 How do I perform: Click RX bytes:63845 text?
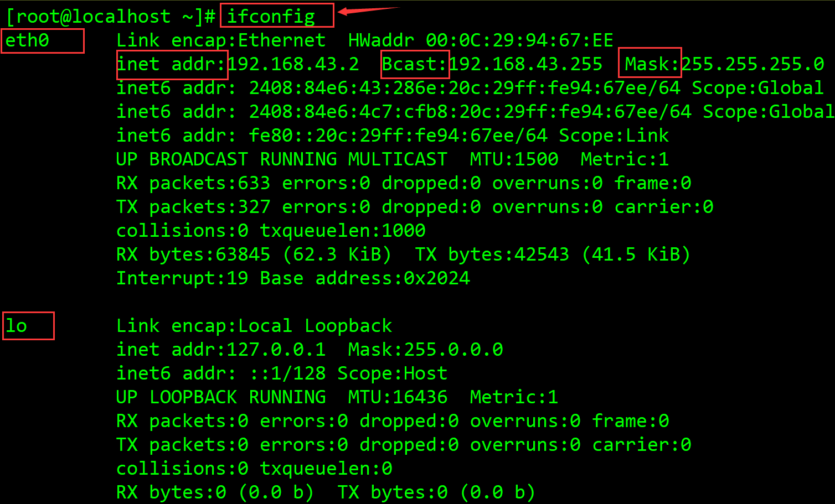(193, 254)
